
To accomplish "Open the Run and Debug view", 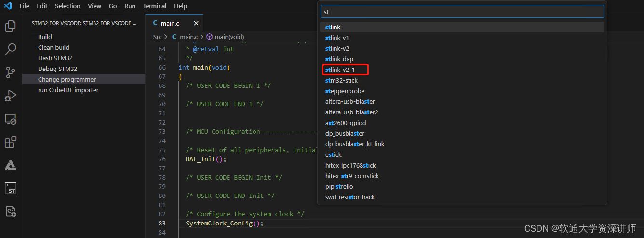I will 11,96.
